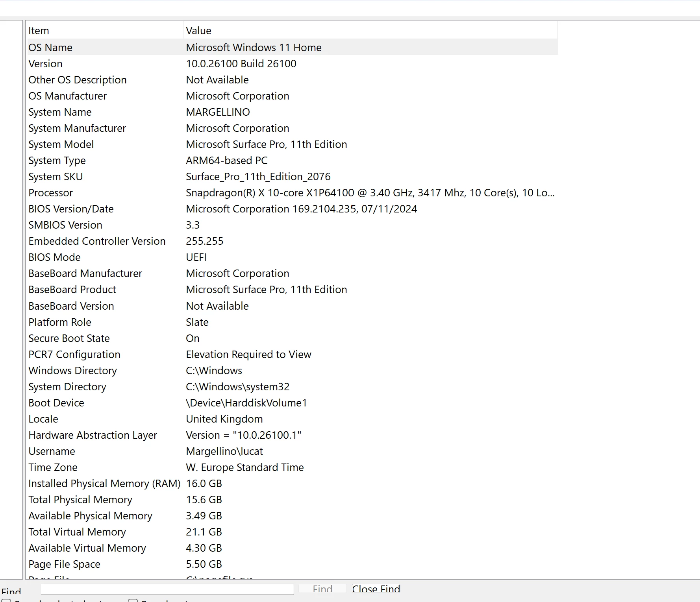Click the 15.6 GB total physical memory

pos(204,500)
